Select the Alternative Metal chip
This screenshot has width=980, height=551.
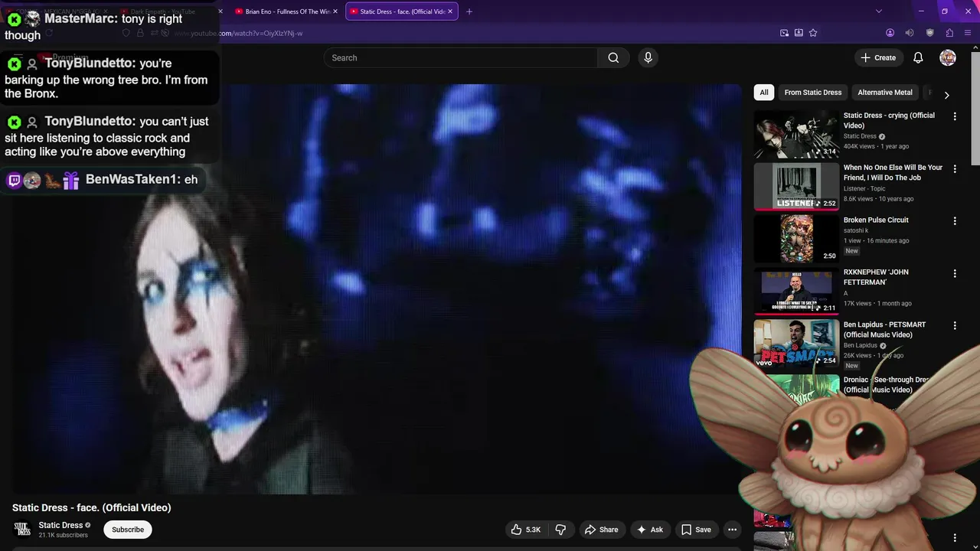[884, 92]
